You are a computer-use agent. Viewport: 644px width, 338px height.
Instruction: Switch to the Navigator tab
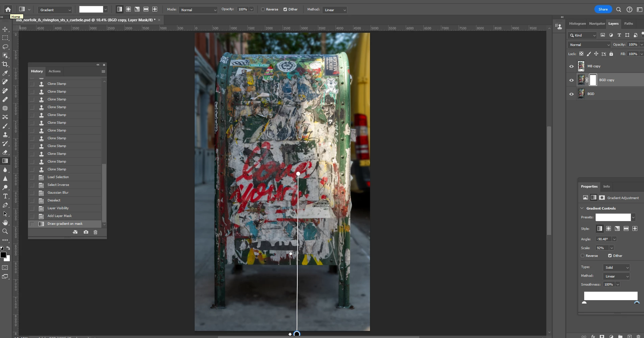pyautogui.click(x=597, y=23)
